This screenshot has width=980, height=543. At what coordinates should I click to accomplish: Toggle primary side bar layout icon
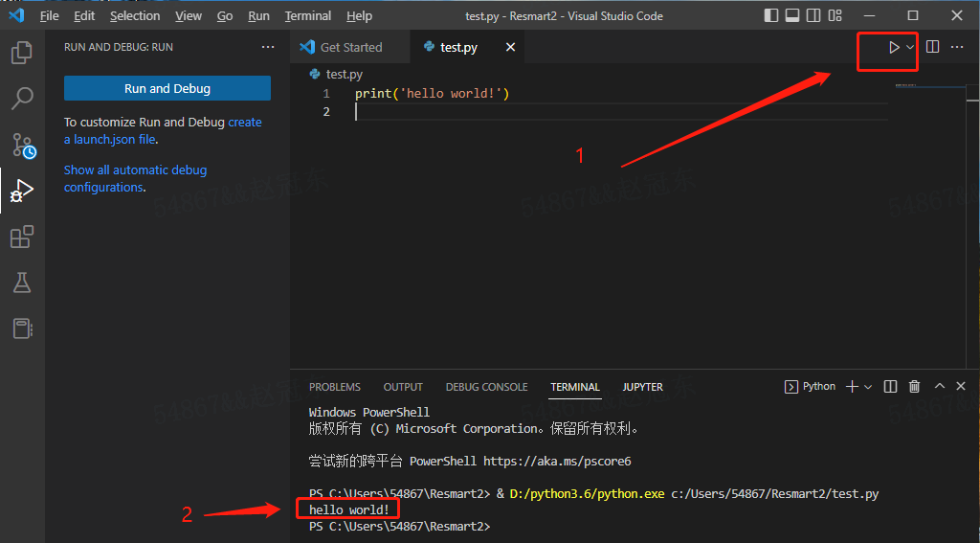tap(771, 15)
